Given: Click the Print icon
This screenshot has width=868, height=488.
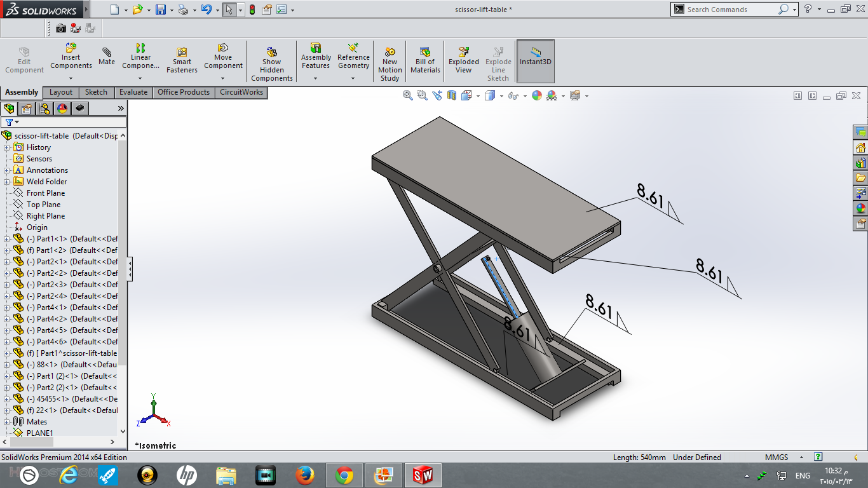Looking at the screenshot, I should [x=183, y=10].
